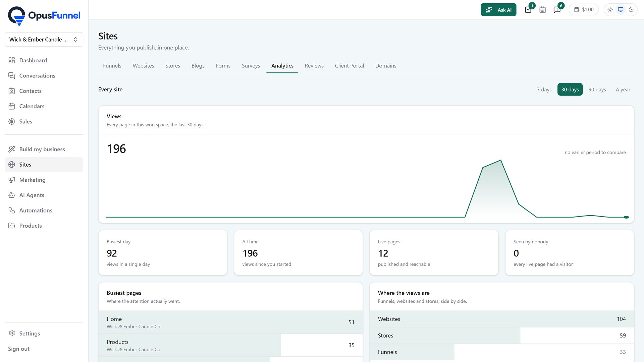This screenshot has height=362, width=644.
Task: Select the 7 days range
Action: pyautogui.click(x=544, y=89)
